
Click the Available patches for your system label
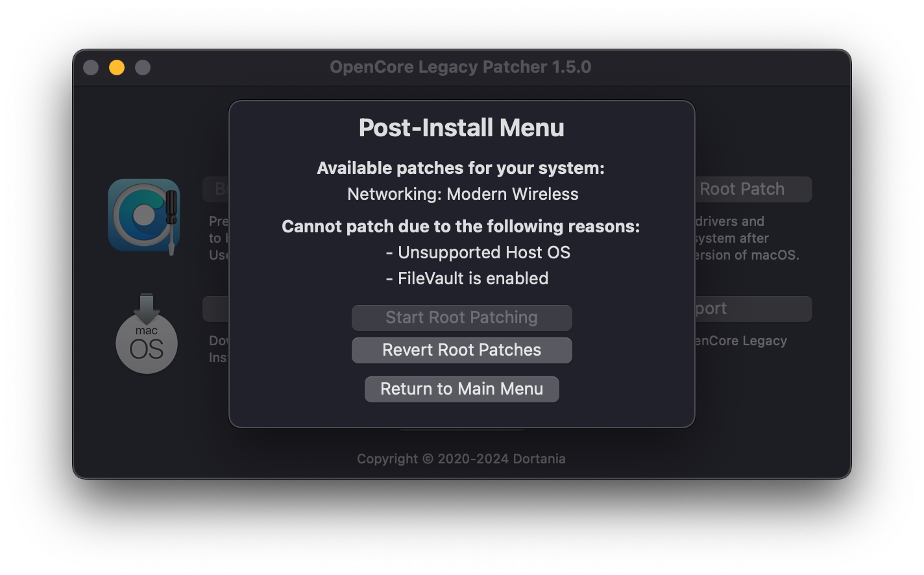point(461,168)
